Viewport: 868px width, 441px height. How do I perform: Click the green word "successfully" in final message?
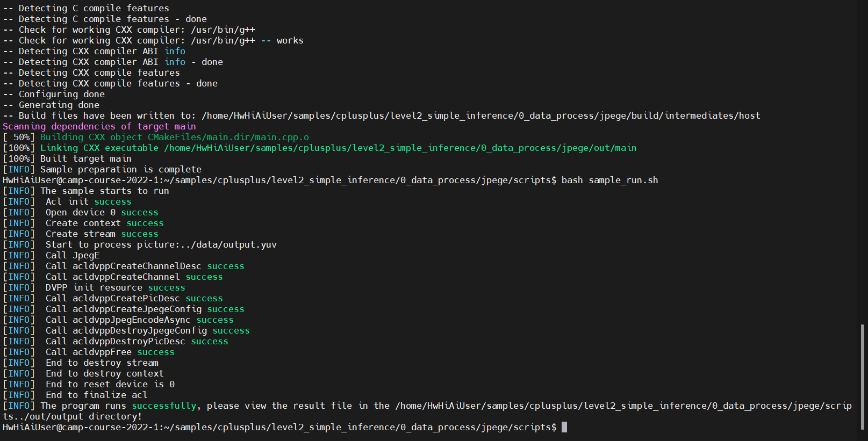164,406
